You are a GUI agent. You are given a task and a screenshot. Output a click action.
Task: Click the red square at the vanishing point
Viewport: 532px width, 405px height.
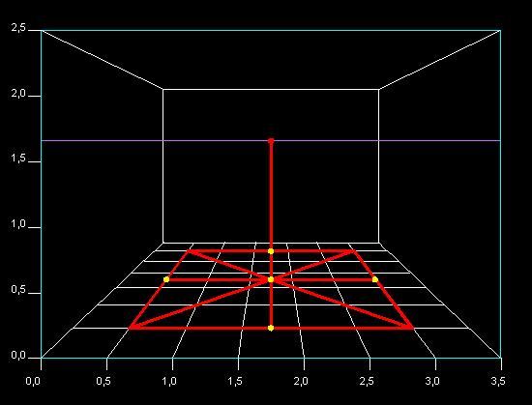[x=271, y=141]
